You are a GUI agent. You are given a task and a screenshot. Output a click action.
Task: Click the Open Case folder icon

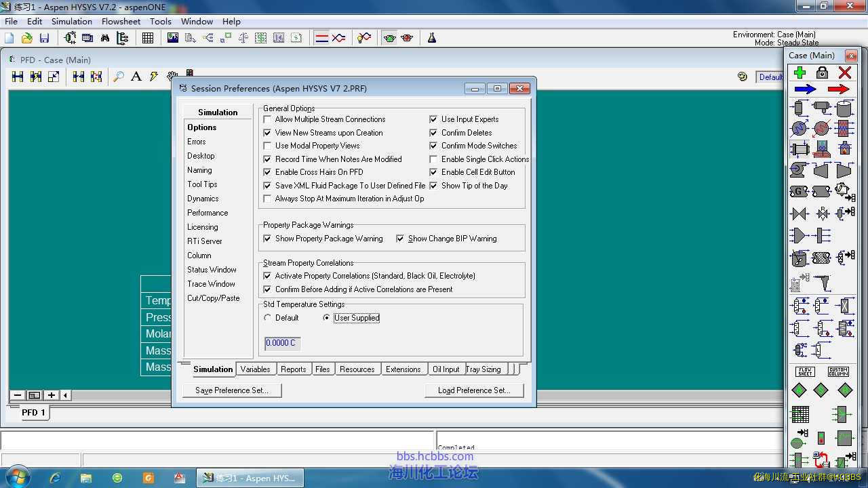[x=27, y=38]
